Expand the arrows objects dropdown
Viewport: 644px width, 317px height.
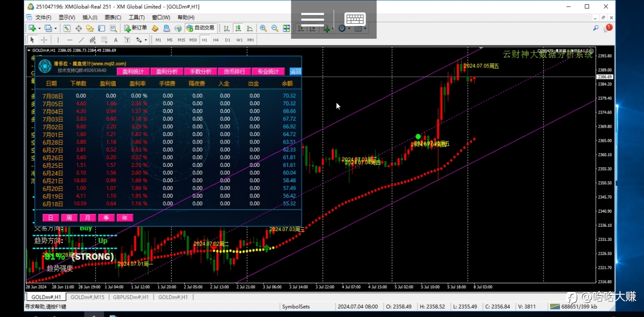click(146, 40)
